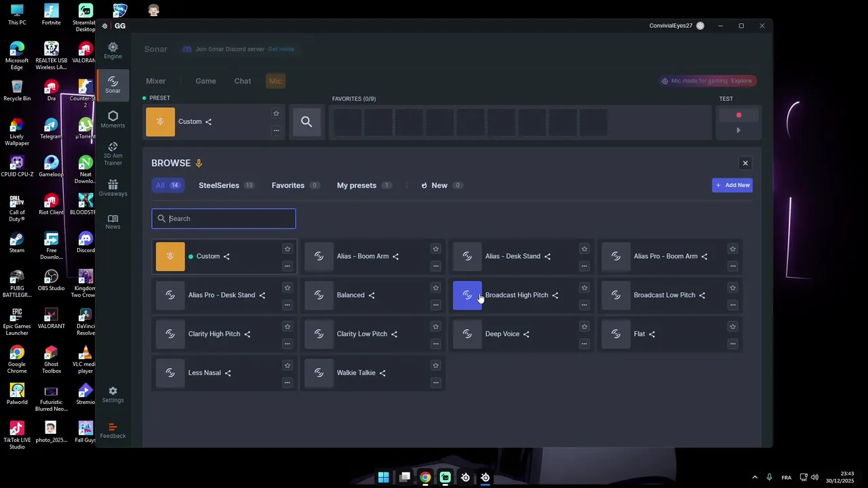Favorite the Flat preset
This screenshot has height=488, width=868.
click(732, 326)
